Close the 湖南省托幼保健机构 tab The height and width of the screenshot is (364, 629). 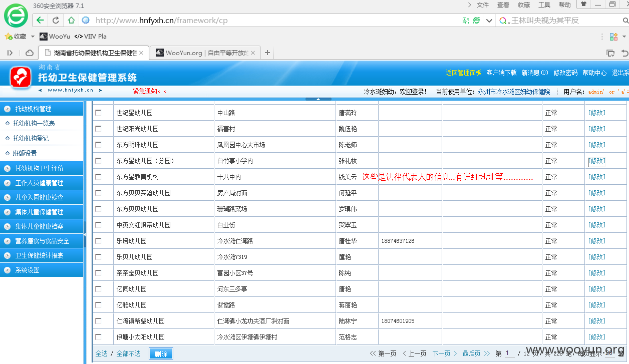(x=141, y=53)
